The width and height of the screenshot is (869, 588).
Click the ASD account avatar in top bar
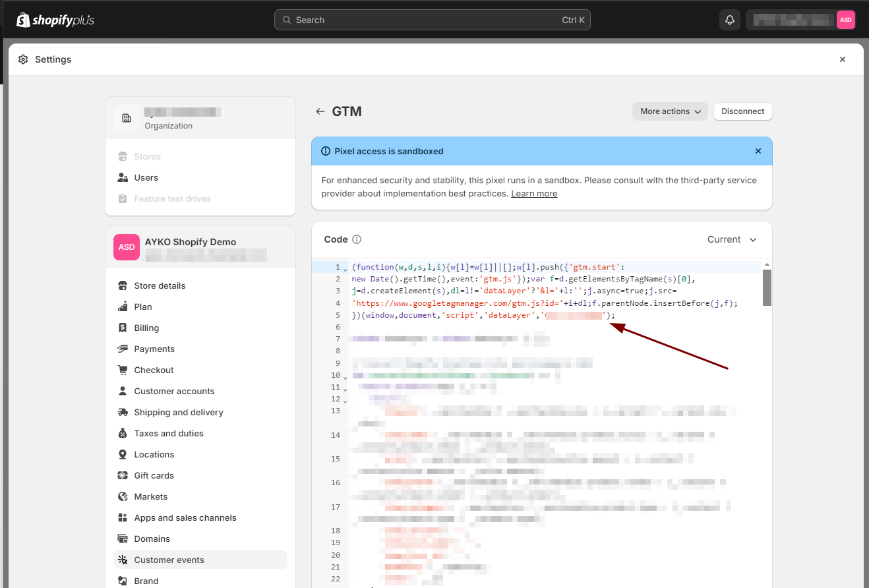pos(846,20)
